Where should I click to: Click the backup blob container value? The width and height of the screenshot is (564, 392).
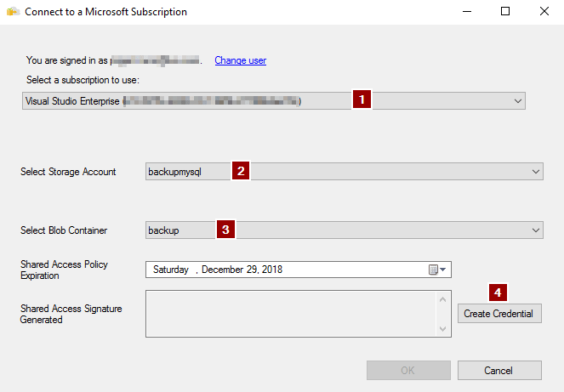point(163,230)
